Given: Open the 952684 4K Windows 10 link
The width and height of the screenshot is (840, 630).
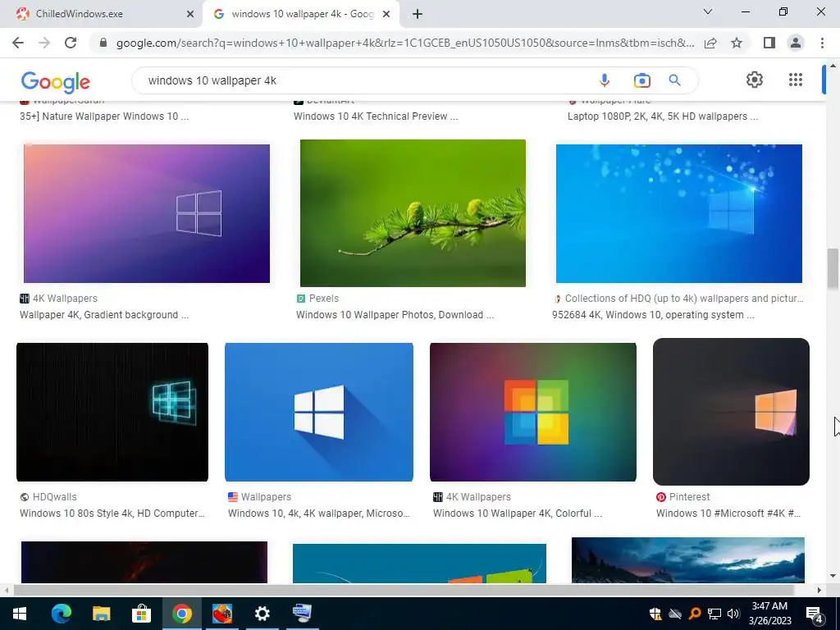Looking at the screenshot, I should (x=653, y=314).
